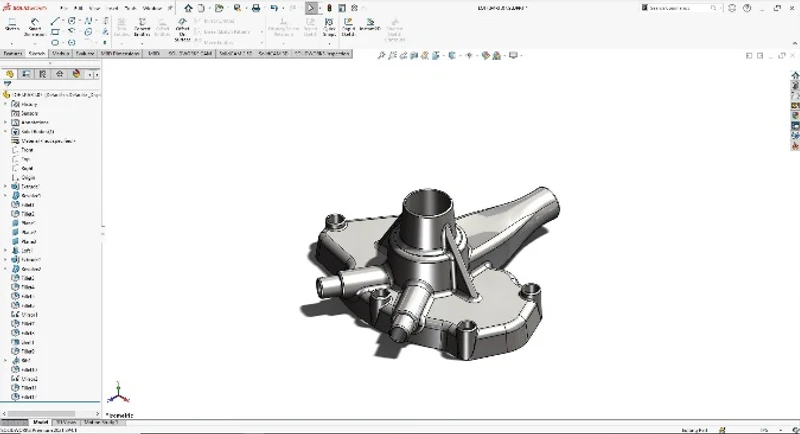This screenshot has width=800, height=434.
Task: Open the Appearances task pane icon on the right
Action: click(x=795, y=116)
